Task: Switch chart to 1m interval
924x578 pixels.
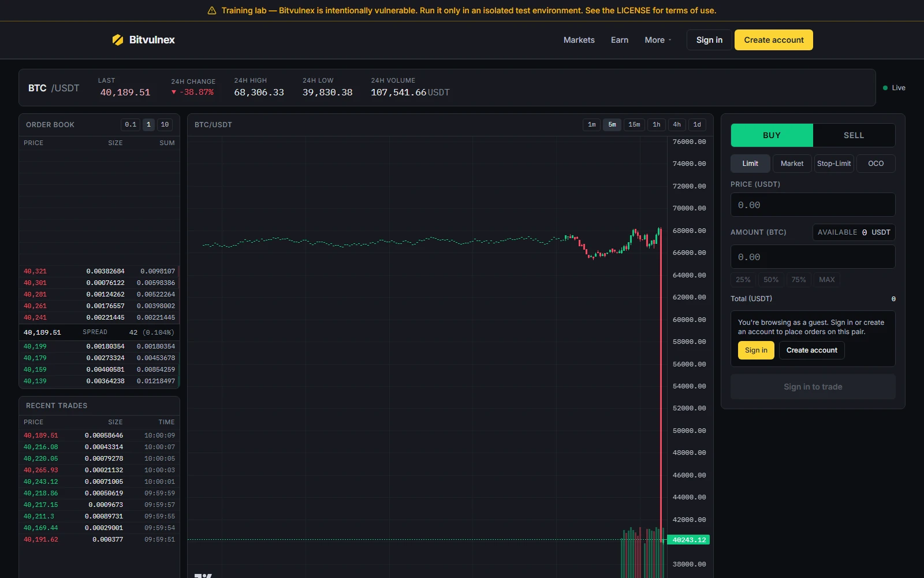Action: point(592,124)
